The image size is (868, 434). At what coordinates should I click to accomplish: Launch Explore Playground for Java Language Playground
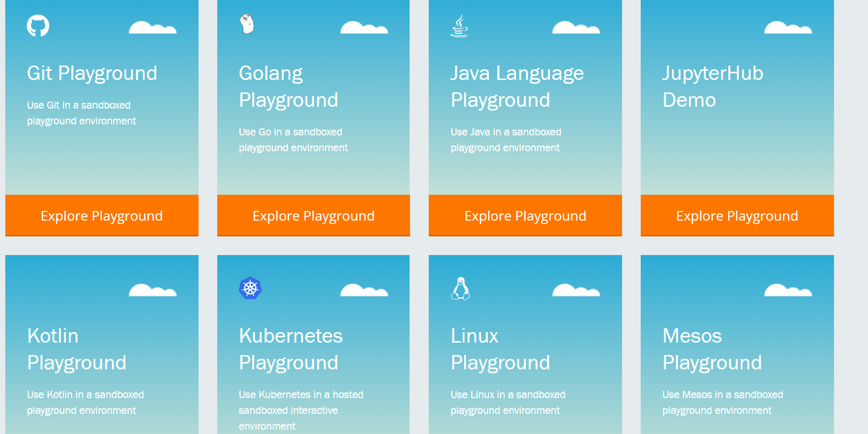point(525,215)
